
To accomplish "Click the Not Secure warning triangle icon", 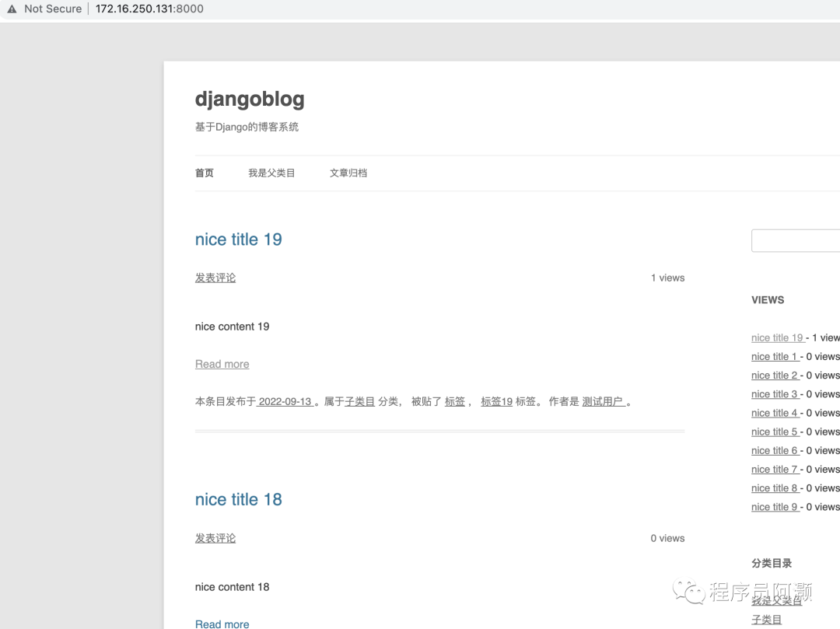I will tap(12, 9).
